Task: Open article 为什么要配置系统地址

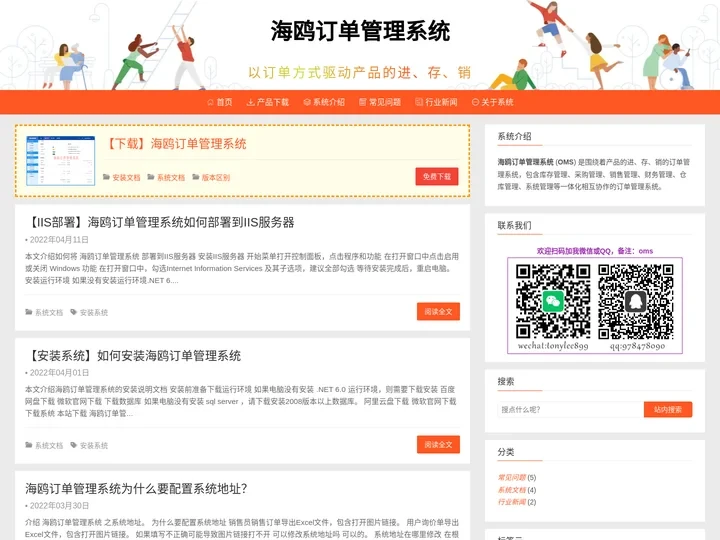Action: (136, 489)
